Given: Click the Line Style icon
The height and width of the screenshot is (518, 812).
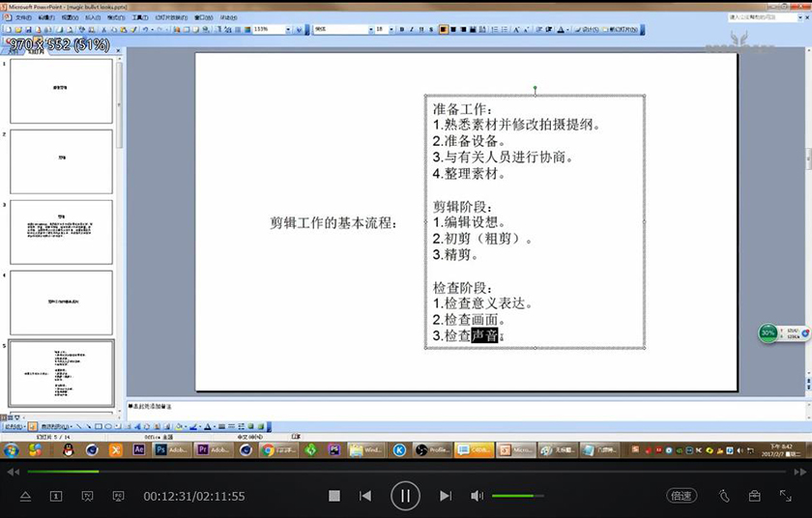Looking at the screenshot, I should pos(221,426).
